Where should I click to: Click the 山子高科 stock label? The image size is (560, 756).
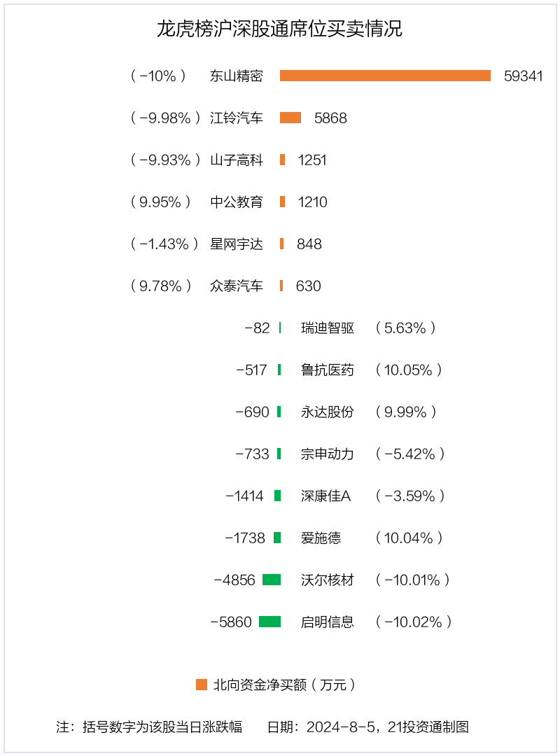point(237,160)
